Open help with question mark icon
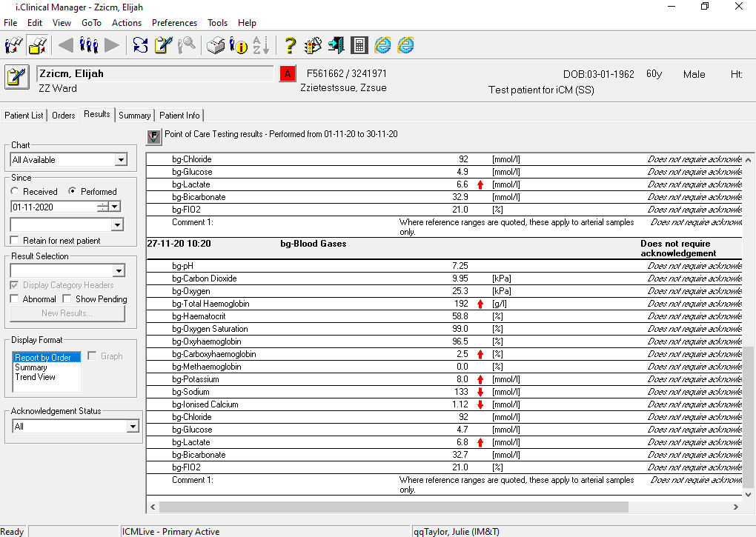The width and height of the screenshot is (756, 537). [x=290, y=45]
